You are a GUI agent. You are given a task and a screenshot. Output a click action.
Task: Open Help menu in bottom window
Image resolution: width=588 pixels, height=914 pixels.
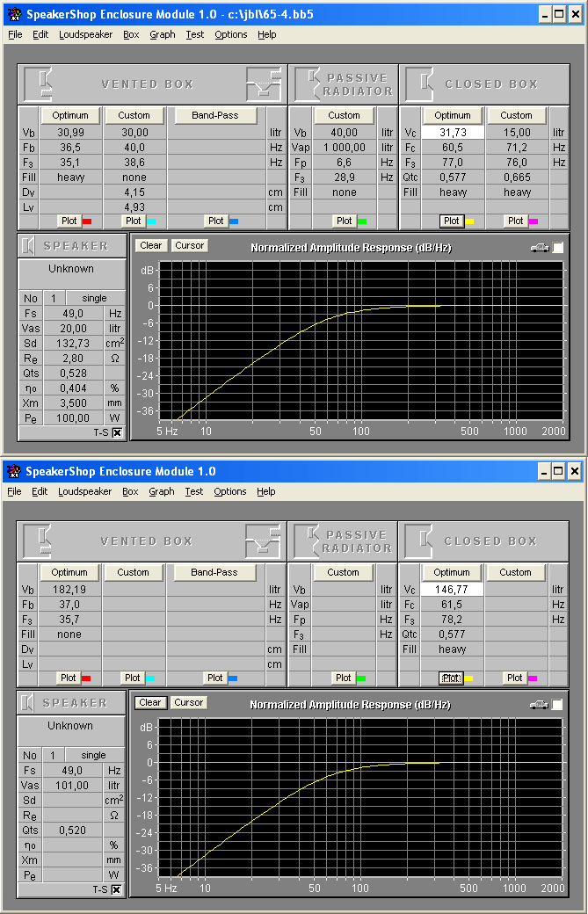pyautogui.click(x=265, y=491)
